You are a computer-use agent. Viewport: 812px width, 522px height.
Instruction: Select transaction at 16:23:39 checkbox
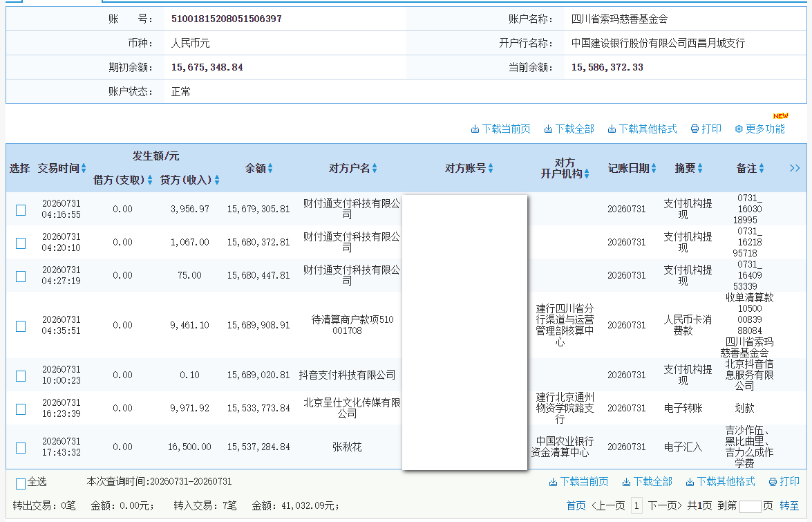[21, 409]
